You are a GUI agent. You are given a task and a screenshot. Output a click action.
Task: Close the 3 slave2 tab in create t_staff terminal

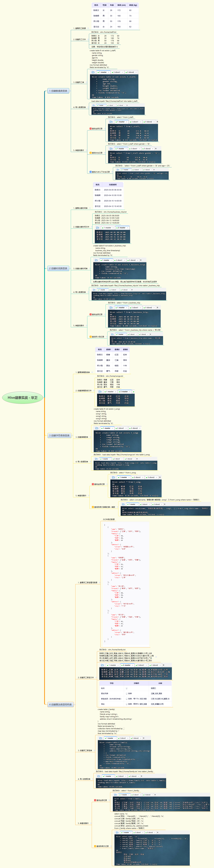(136, 72)
